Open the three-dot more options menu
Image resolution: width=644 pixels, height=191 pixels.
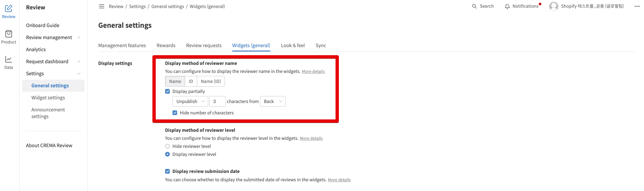point(637,6)
